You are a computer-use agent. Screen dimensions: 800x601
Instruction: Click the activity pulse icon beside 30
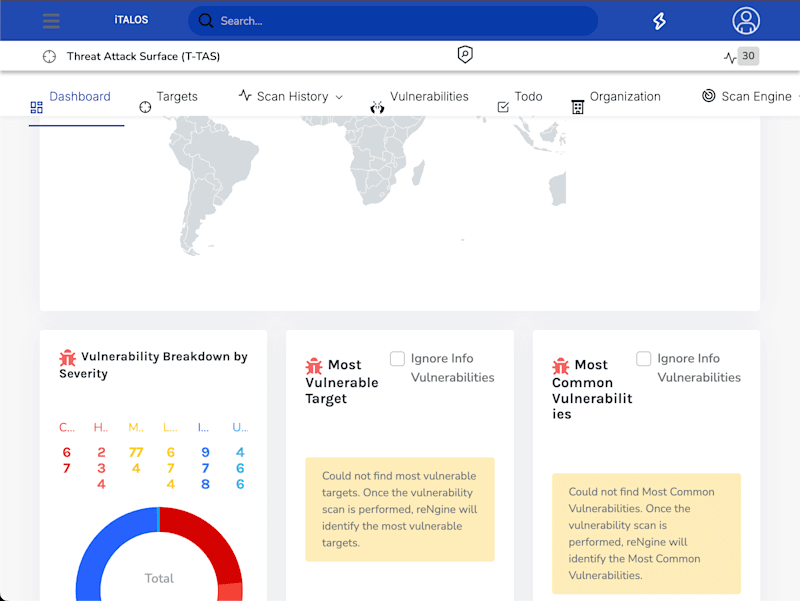click(x=730, y=57)
